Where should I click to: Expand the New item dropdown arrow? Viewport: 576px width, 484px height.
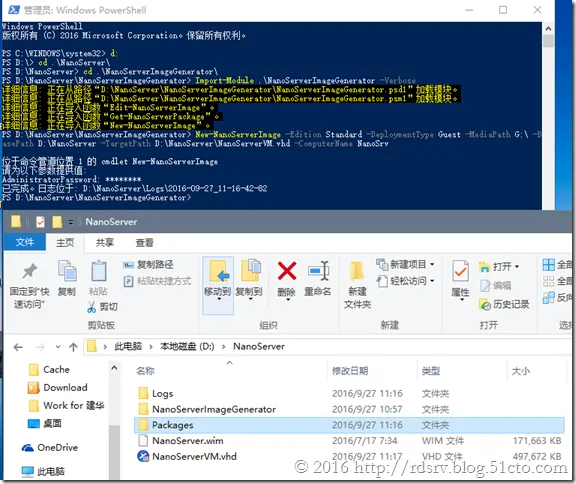click(x=432, y=264)
